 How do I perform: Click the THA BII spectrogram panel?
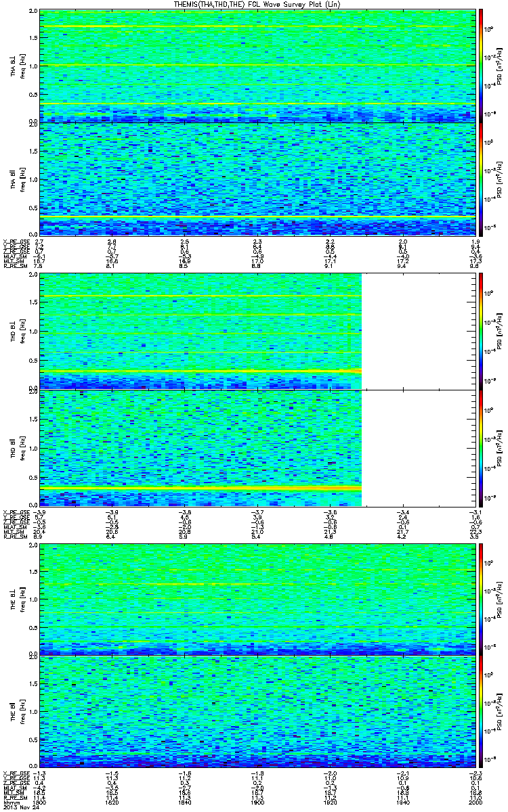257,179
